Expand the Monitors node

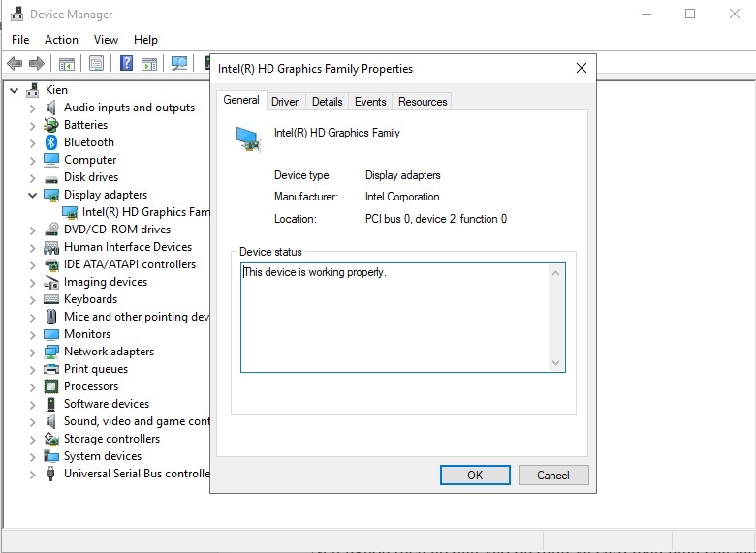pos(32,334)
